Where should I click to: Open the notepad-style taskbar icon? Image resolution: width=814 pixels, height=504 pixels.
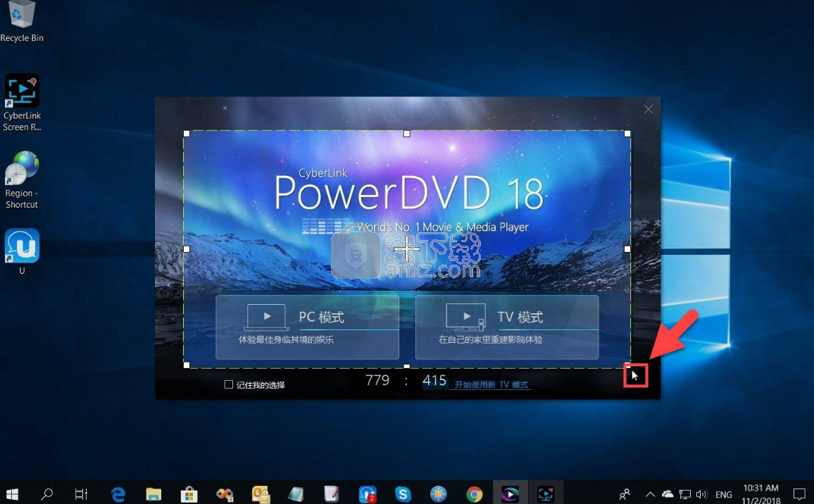[331, 493]
